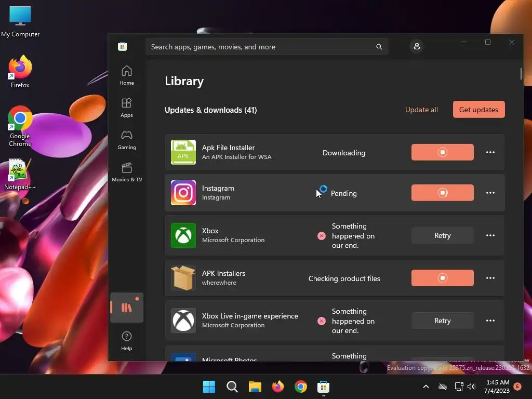Screen dimensions: 532x399
Task: Click the search magnifier icon in Store
Action: pyautogui.click(x=379, y=47)
